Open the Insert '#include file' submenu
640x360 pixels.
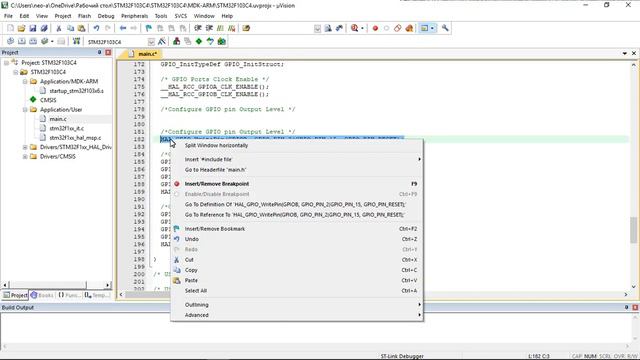point(297,159)
